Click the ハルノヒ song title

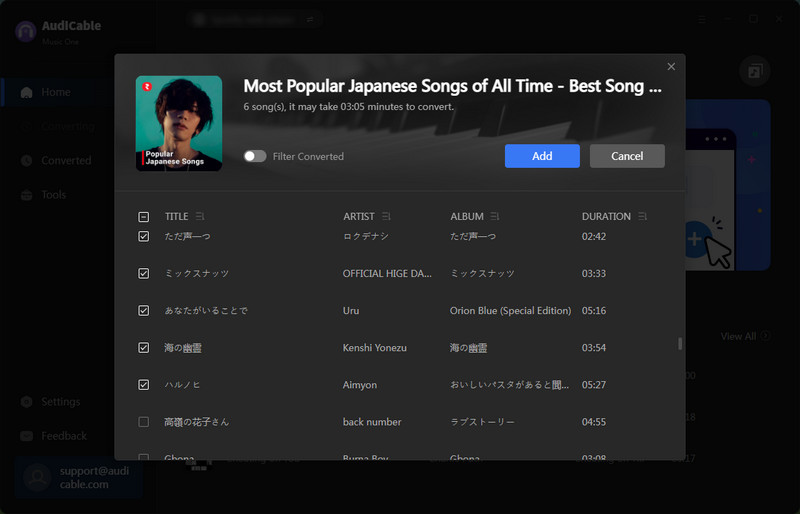(182, 385)
